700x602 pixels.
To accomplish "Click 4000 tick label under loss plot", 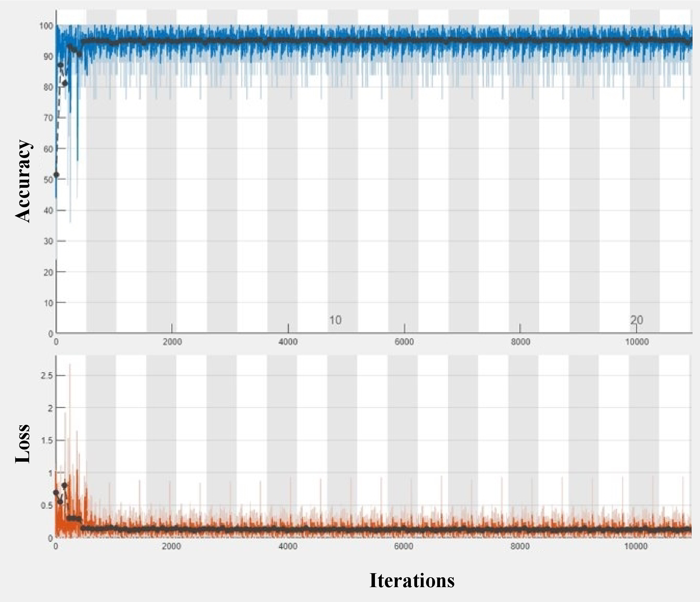I will 288,546.
